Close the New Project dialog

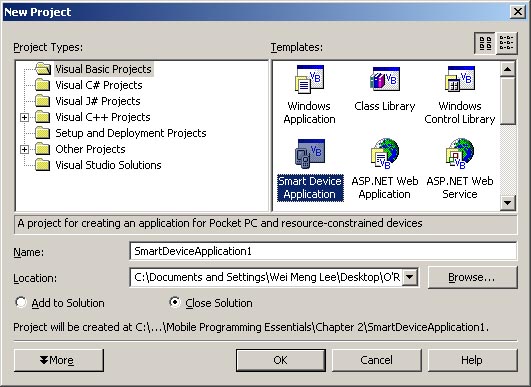click(x=518, y=12)
